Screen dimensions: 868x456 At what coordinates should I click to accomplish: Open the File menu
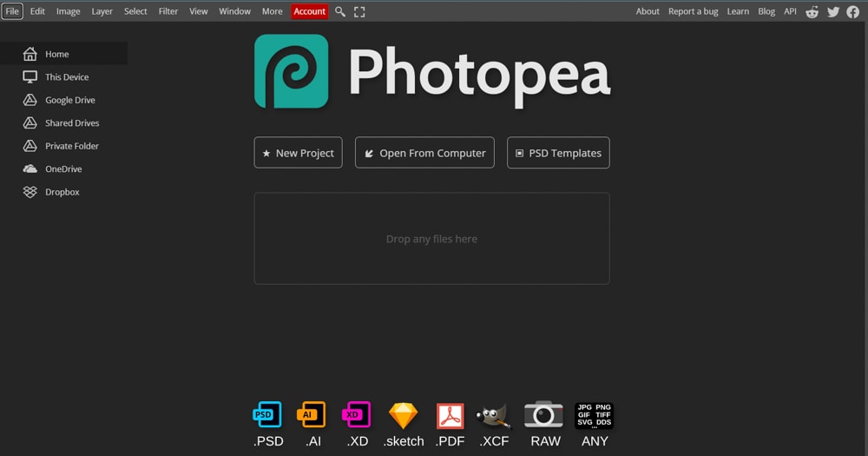12,11
